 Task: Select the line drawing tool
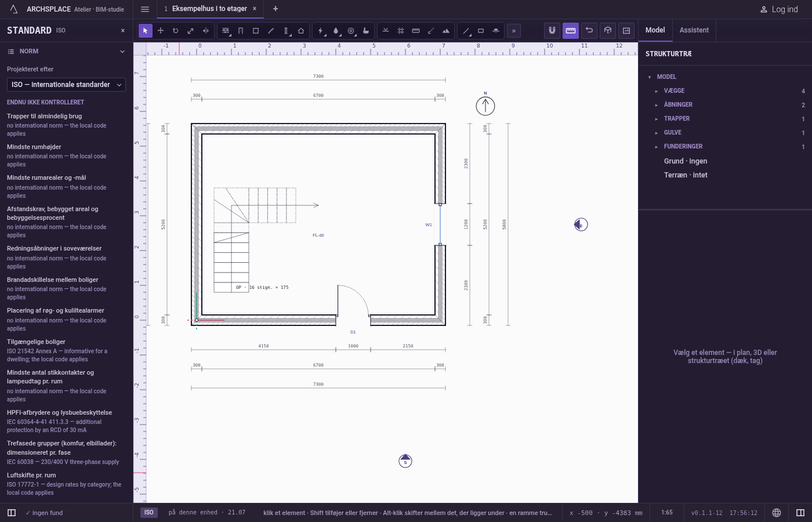pyautogui.click(x=466, y=31)
